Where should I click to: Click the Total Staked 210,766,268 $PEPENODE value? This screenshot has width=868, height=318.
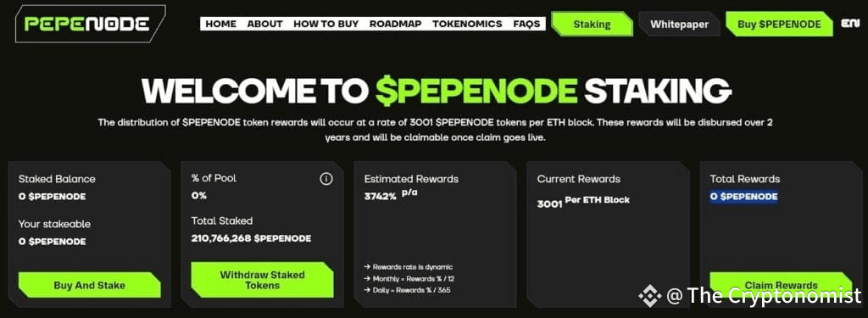pyautogui.click(x=251, y=239)
